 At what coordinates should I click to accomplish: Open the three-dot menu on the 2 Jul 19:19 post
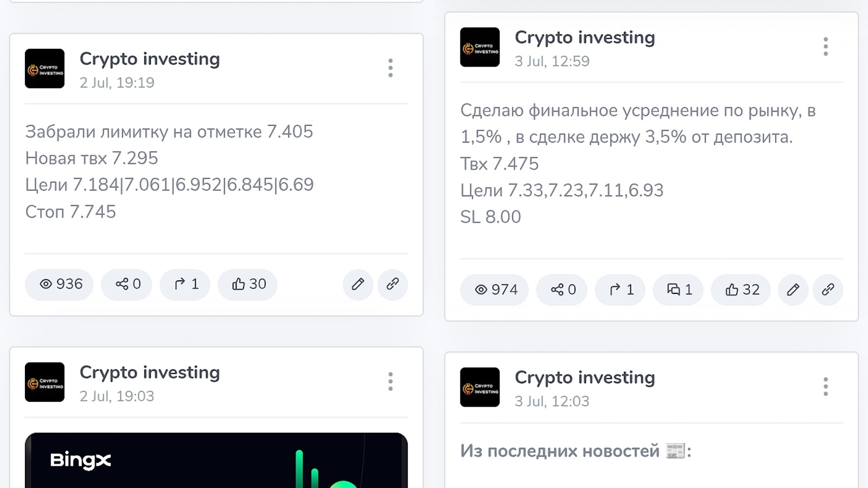(390, 68)
